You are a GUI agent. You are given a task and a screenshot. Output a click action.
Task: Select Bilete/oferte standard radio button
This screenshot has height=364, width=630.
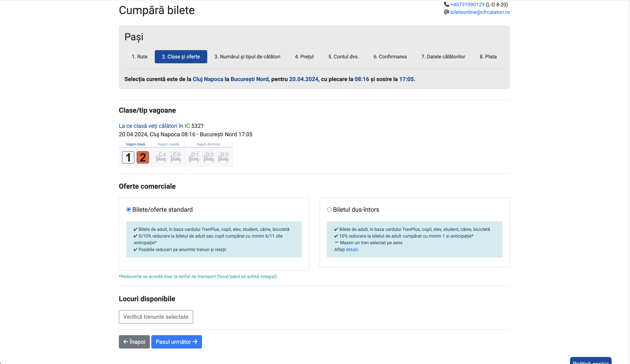129,209
